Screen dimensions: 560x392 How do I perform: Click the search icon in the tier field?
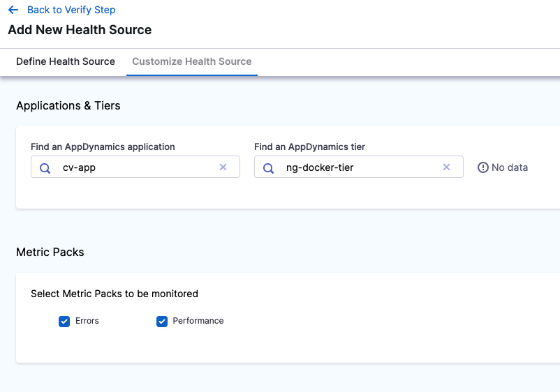tap(269, 167)
